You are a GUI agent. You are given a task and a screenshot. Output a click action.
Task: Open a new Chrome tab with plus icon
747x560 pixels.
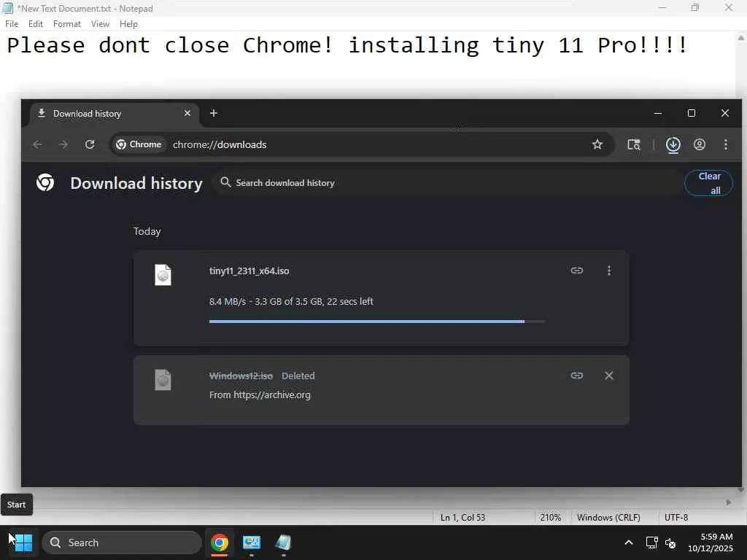pyautogui.click(x=214, y=113)
